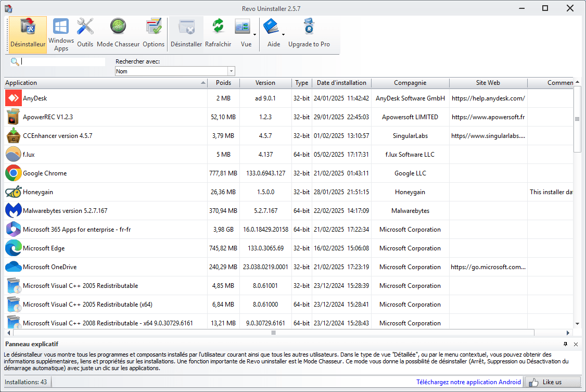The image size is (586, 392).
Task: Sort by Application column header
Action: (106, 83)
